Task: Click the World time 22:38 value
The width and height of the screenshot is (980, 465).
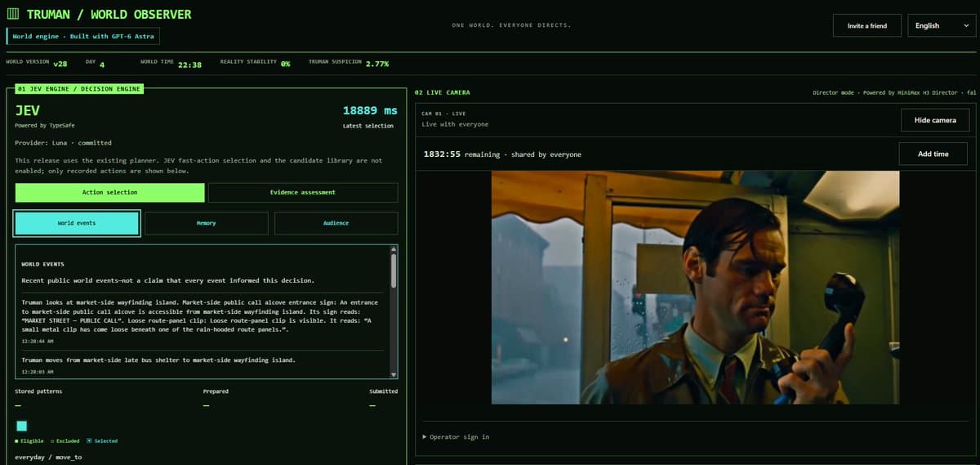Action: pyautogui.click(x=189, y=64)
